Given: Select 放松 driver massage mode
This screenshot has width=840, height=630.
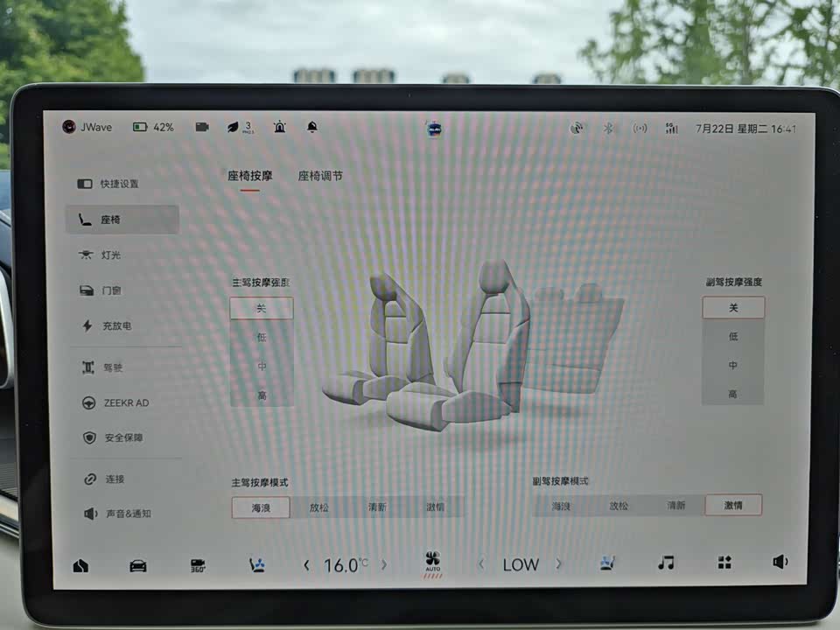Looking at the screenshot, I should (x=319, y=507).
